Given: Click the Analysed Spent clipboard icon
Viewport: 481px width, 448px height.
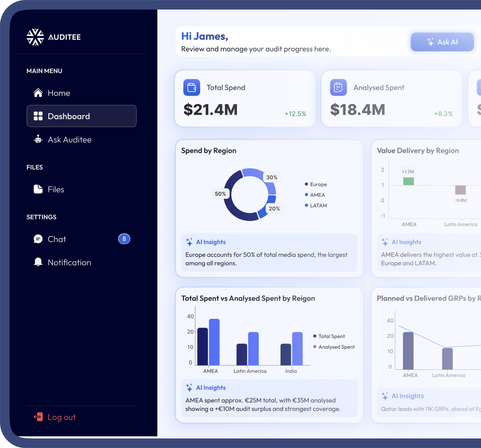Looking at the screenshot, I should (x=338, y=87).
